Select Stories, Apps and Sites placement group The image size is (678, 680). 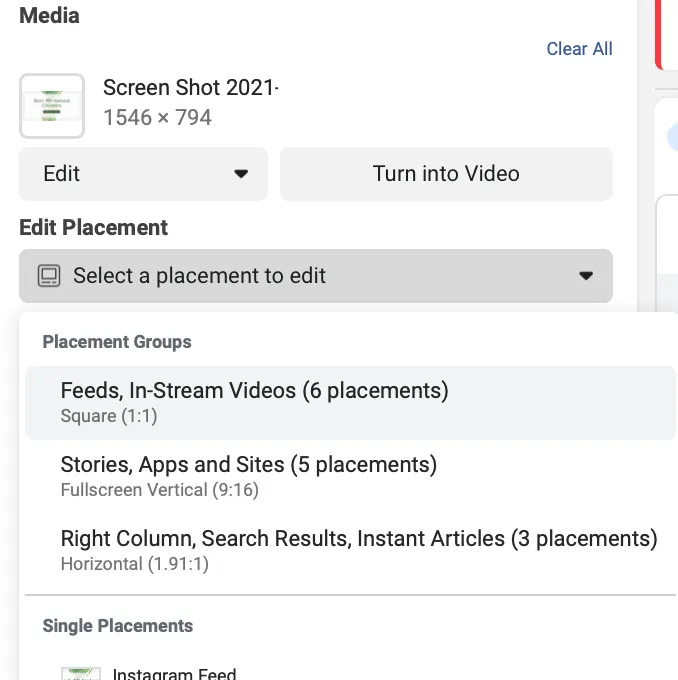coord(350,477)
